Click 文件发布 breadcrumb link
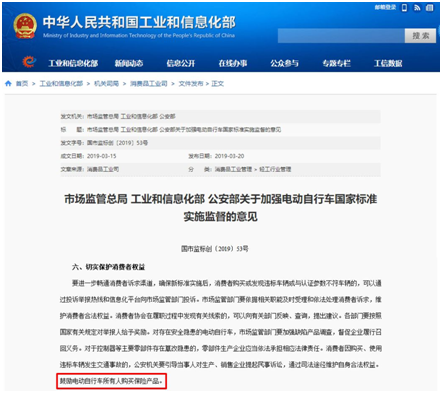442x393 pixels. pos(191,83)
